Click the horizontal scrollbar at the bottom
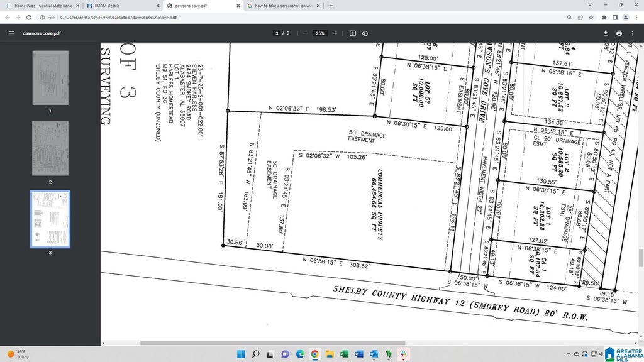 (273, 343)
